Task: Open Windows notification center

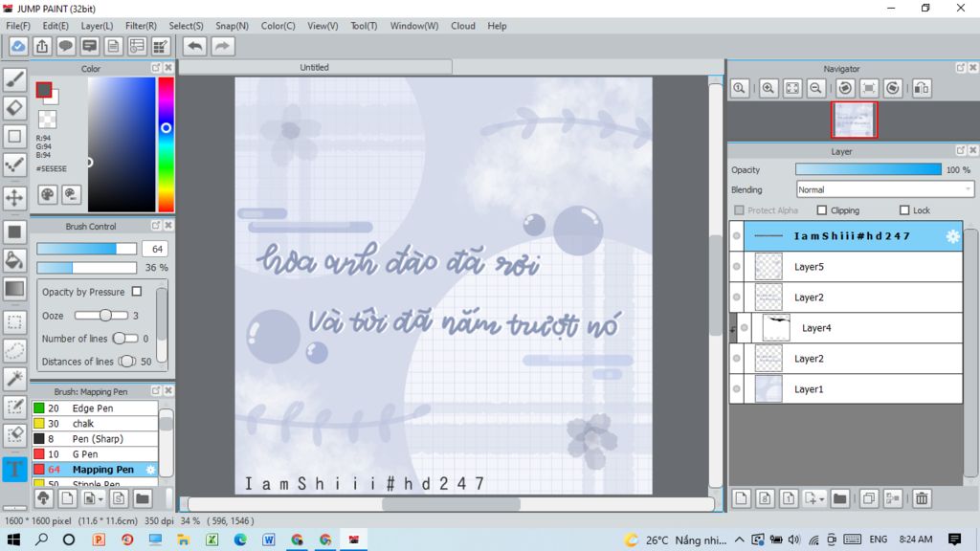Action: 954,540
